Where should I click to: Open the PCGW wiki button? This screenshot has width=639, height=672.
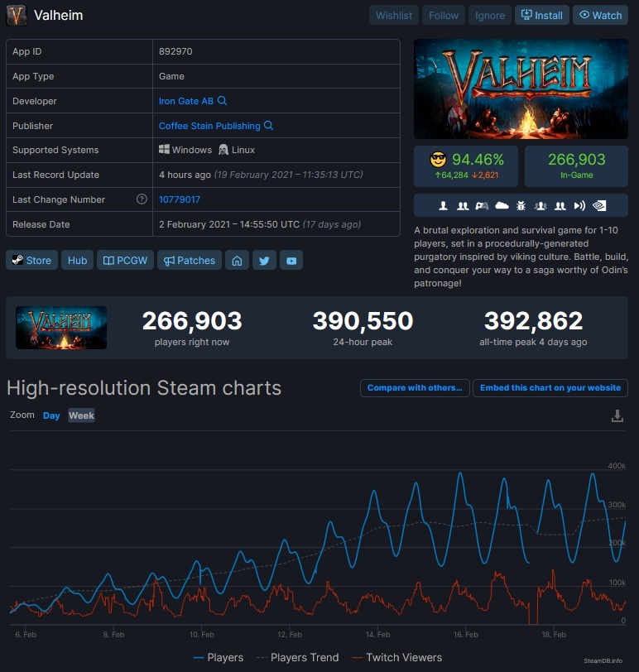[125, 260]
